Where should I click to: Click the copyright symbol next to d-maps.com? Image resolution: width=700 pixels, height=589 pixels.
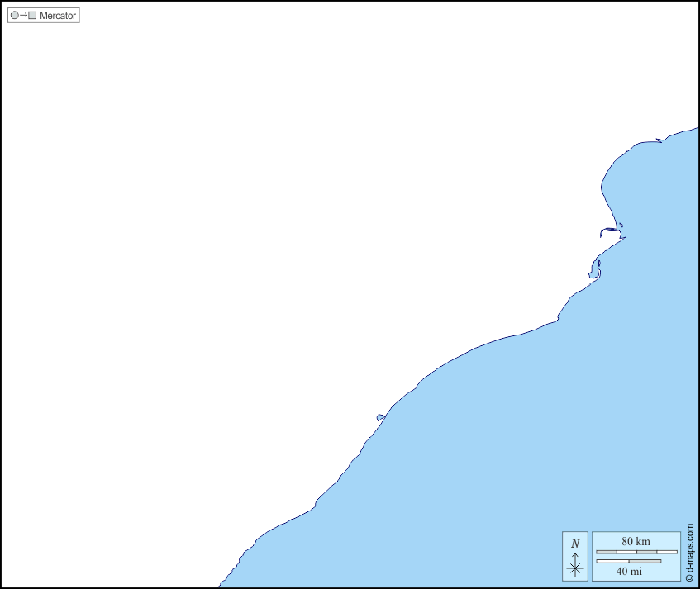point(689,577)
